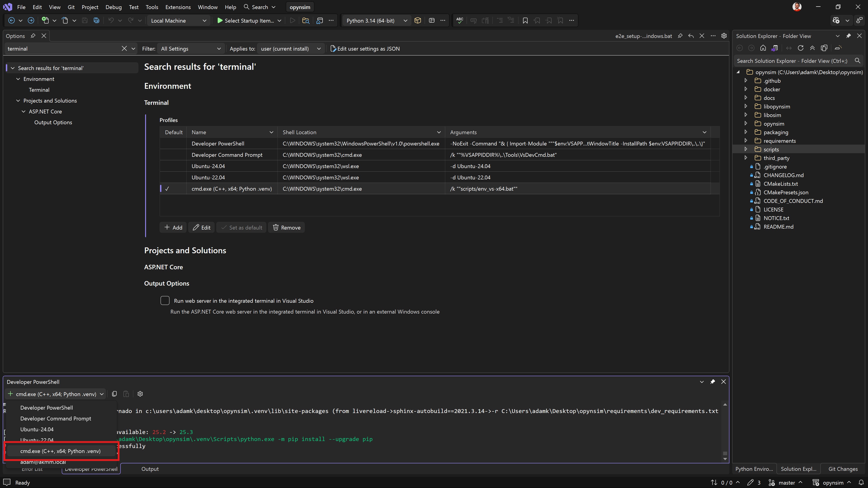This screenshot has width=868, height=488.
Task: Click the terminal settings gear icon
Action: pyautogui.click(x=140, y=394)
